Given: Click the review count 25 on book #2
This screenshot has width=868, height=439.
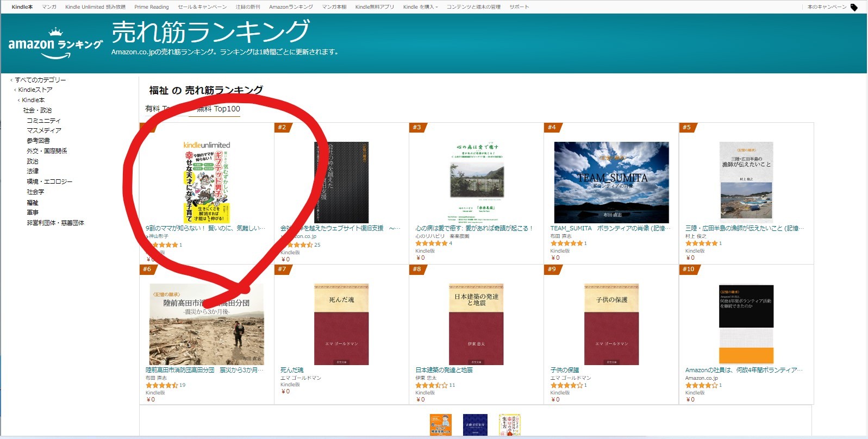Looking at the screenshot, I should [x=317, y=245].
